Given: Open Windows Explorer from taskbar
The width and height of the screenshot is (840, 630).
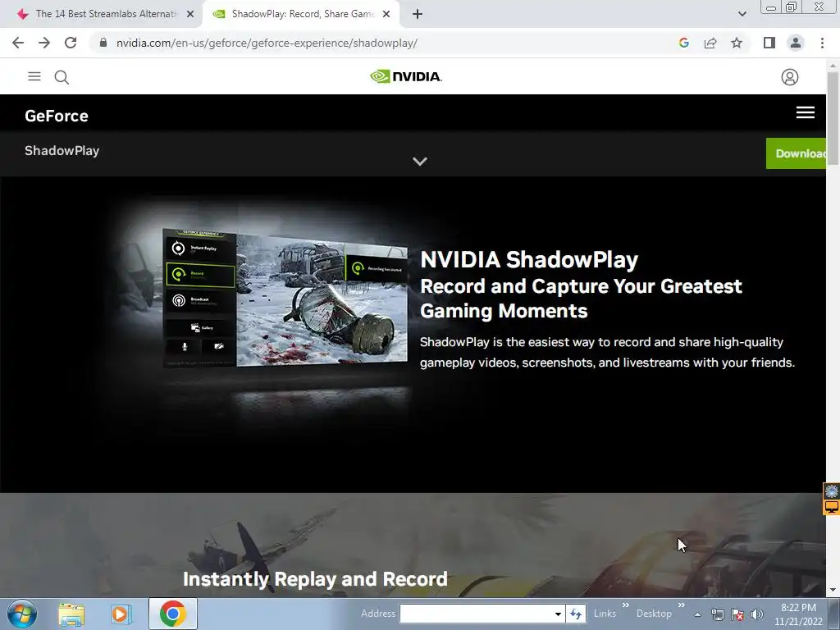Looking at the screenshot, I should (x=71, y=614).
